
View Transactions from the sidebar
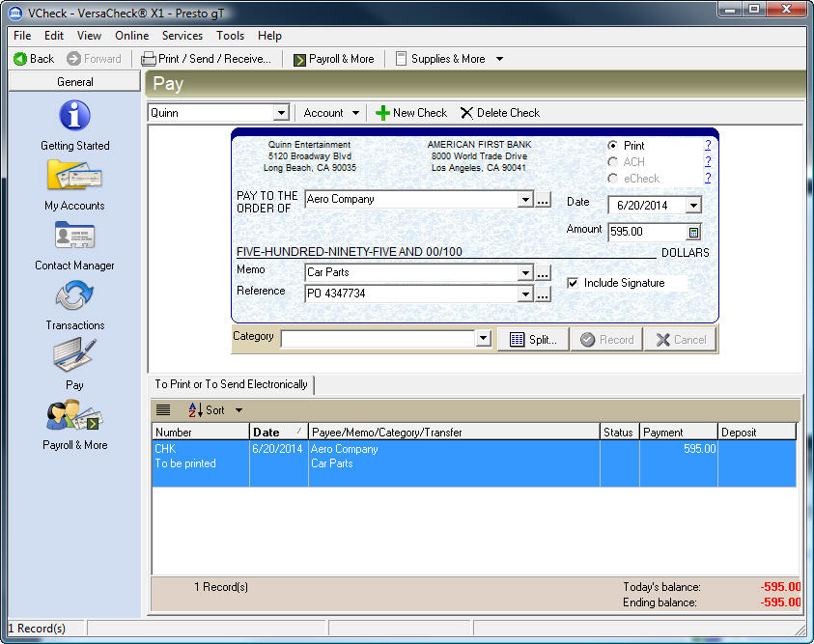[74, 304]
